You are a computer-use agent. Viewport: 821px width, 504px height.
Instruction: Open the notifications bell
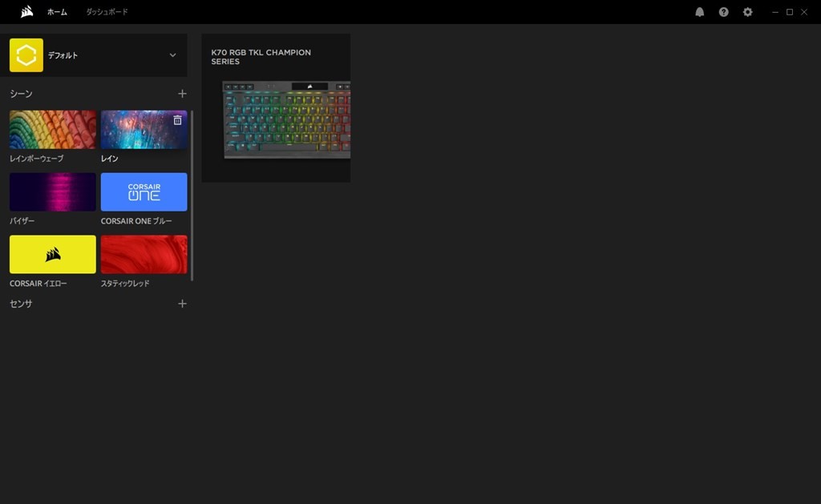point(699,12)
